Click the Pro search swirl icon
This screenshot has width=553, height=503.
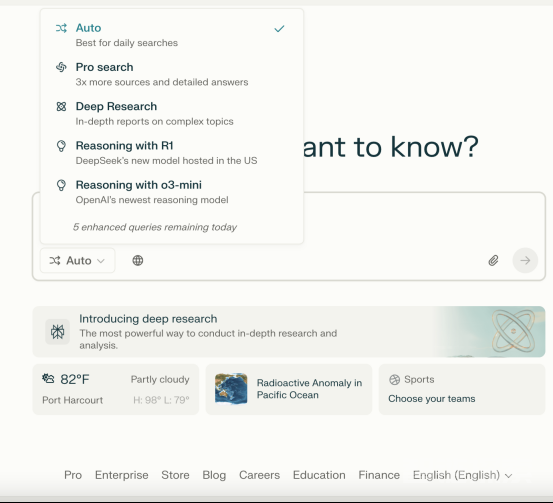(x=61, y=67)
